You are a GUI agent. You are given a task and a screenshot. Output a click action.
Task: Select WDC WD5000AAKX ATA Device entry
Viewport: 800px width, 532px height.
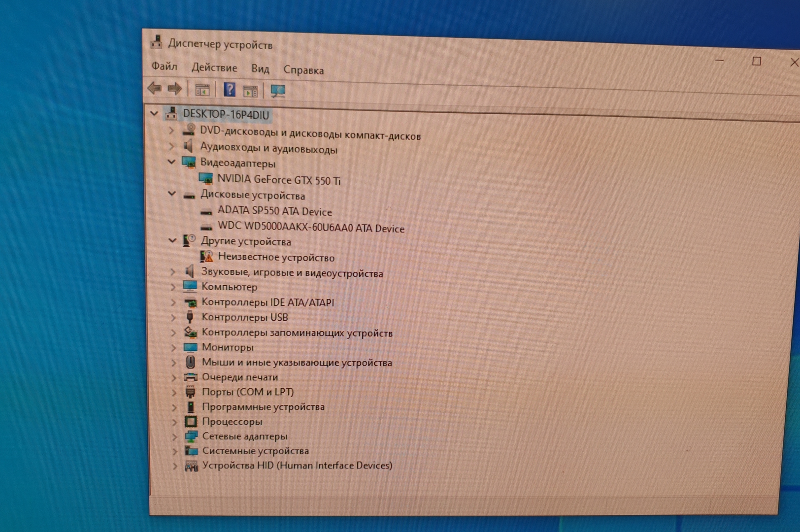[310, 228]
